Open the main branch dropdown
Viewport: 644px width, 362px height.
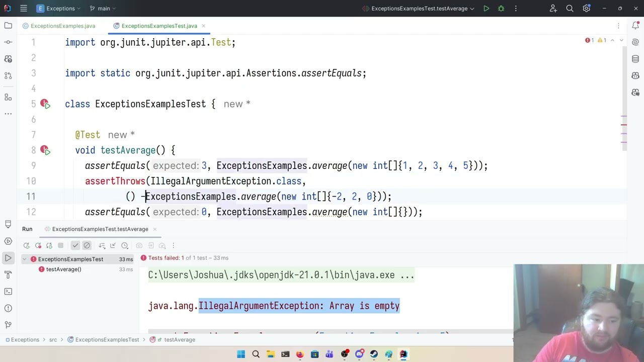[x=103, y=9]
